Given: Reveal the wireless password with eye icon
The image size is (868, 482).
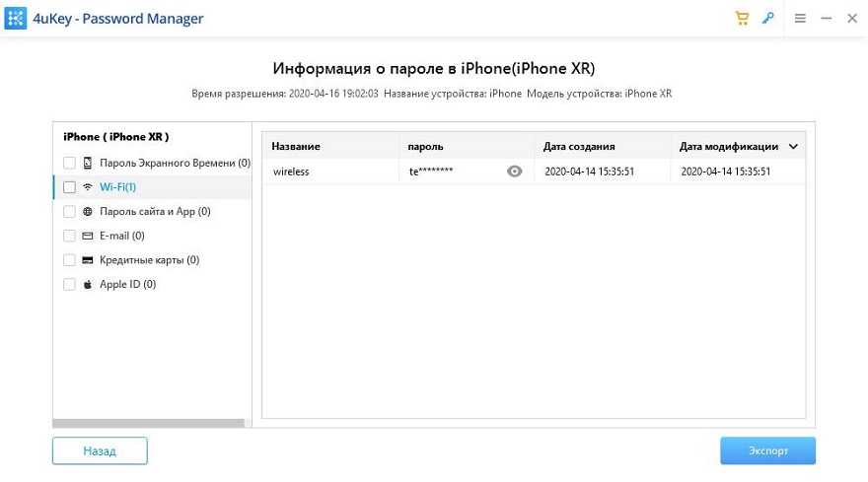Looking at the screenshot, I should (514, 172).
